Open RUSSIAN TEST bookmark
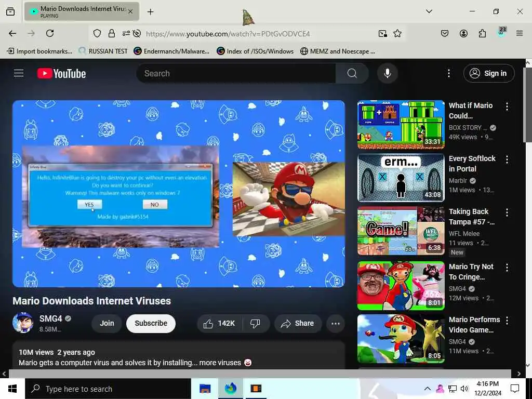Image resolution: width=532 pixels, height=399 pixels. (103, 51)
